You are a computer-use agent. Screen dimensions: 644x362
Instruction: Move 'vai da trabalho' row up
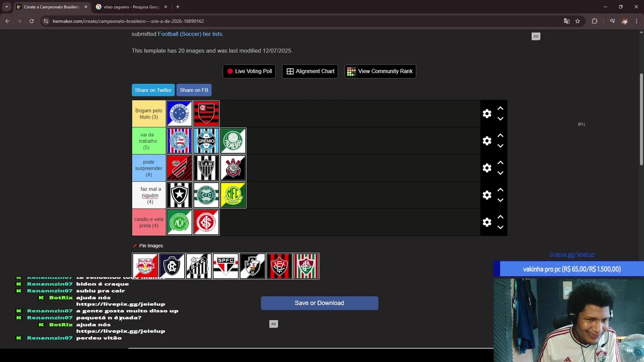click(500, 136)
